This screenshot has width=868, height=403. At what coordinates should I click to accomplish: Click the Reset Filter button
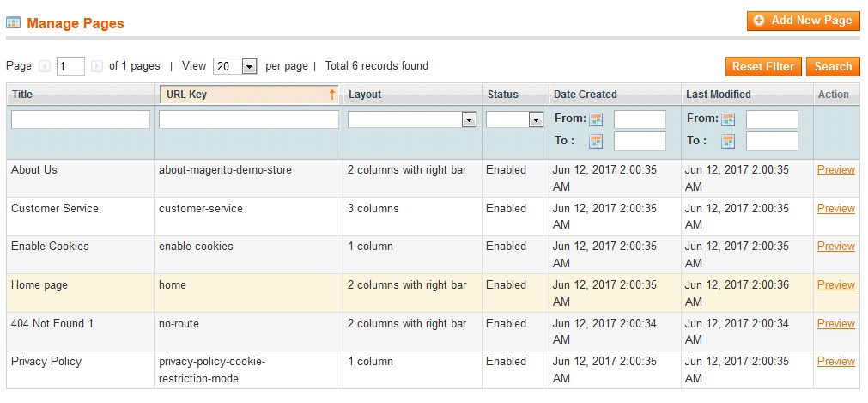[762, 66]
